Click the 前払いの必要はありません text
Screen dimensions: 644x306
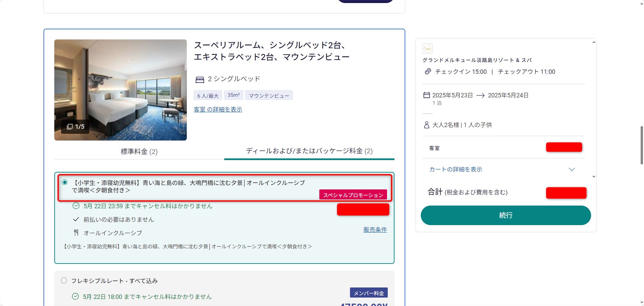pyautogui.click(x=119, y=219)
